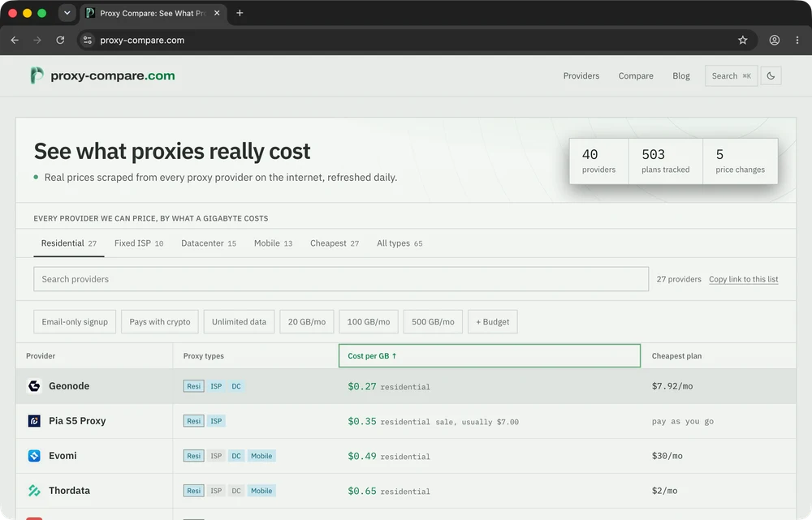Switch to the Datacenter tab
This screenshot has width=812, height=520.
coord(209,243)
